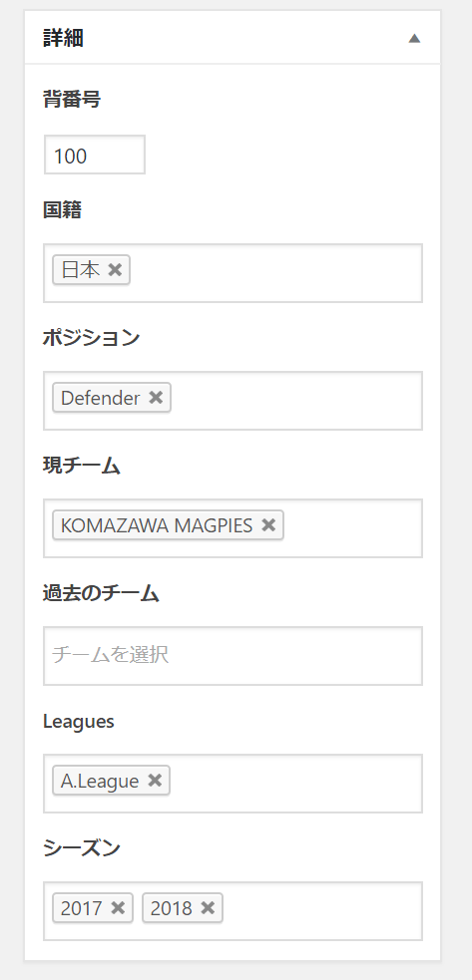Viewport: 472px width, 980px height.
Task: Select the Defender tag label
Action: [100, 398]
